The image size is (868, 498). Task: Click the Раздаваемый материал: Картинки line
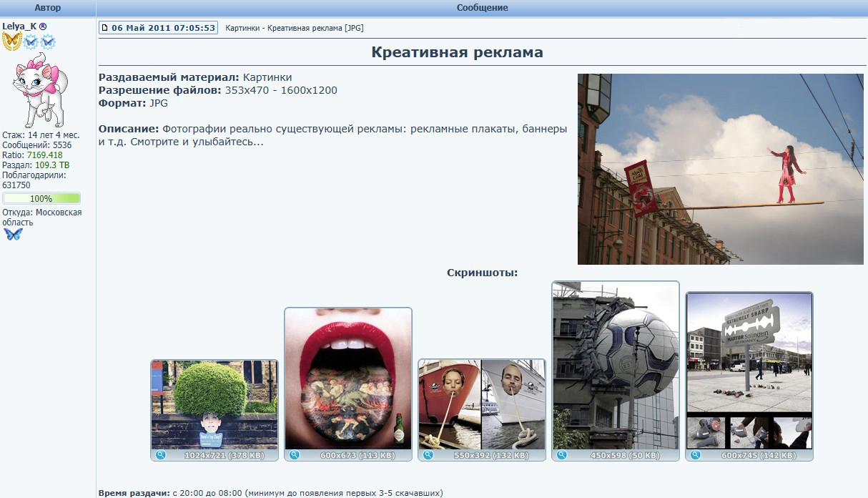(x=195, y=77)
